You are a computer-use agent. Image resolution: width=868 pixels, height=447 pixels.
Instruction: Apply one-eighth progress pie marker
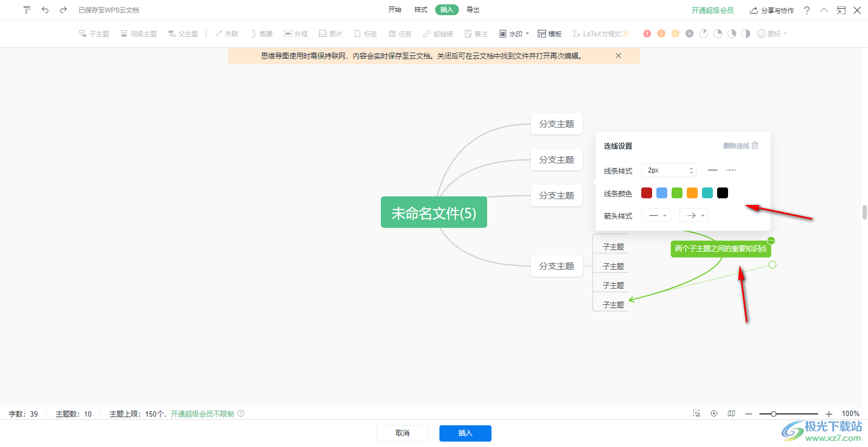click(x=704, y=34)
